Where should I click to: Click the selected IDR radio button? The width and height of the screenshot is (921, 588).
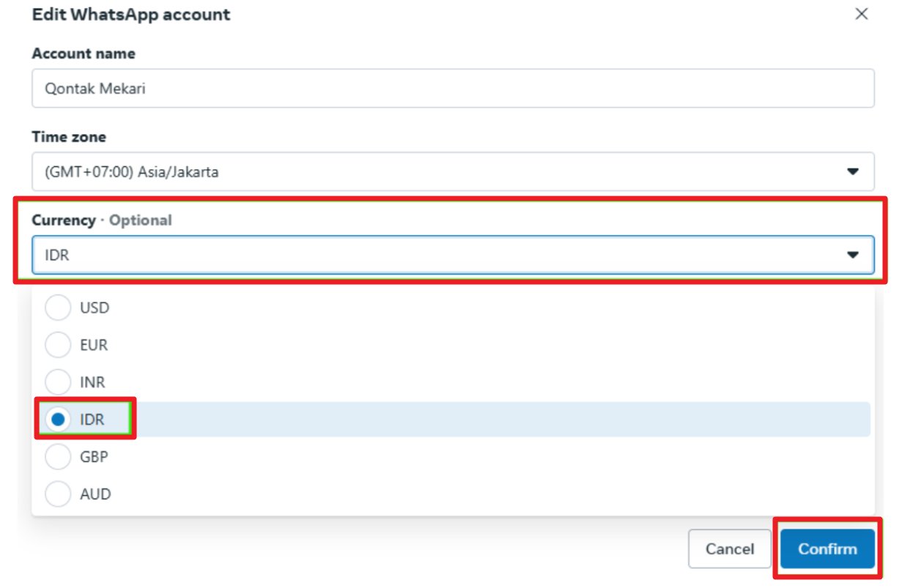(x=58, y=420)
